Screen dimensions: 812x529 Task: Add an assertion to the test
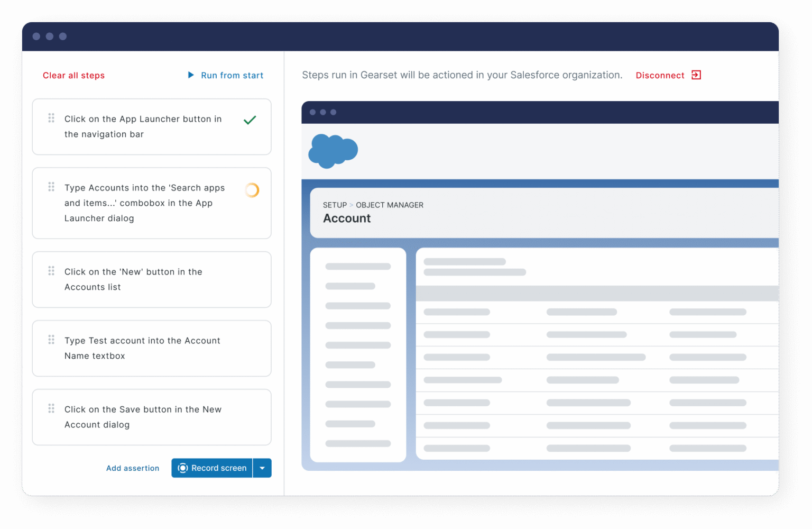point(133,468)
